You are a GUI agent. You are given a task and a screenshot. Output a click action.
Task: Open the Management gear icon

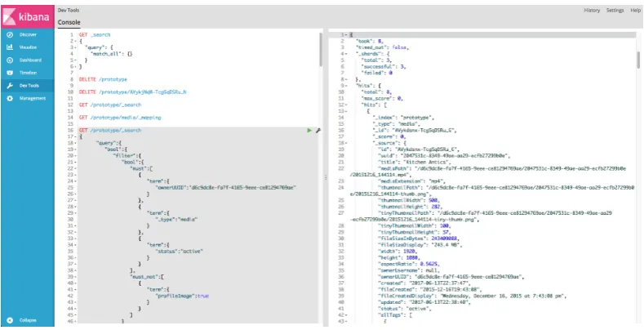(11, 99)
